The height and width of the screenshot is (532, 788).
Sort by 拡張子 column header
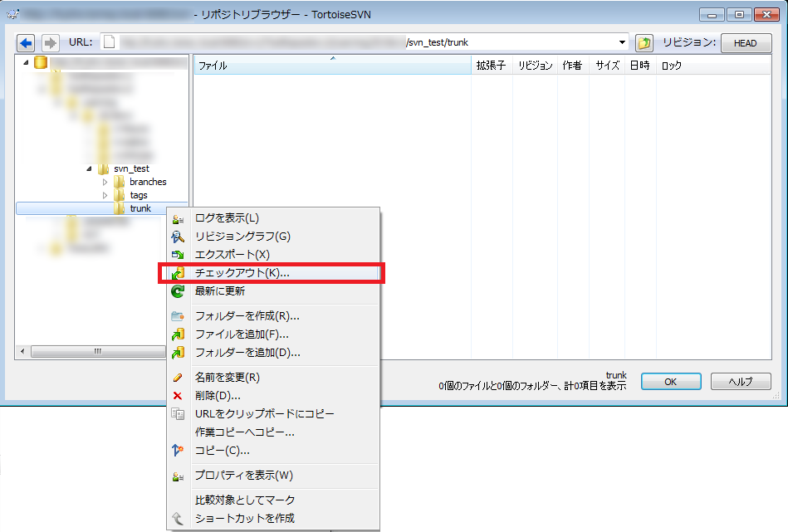(492, 66)
